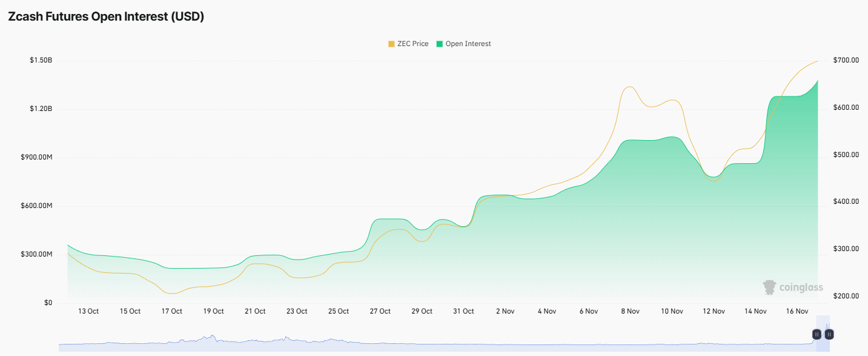Click the green Open Interest legend swatch
The height and width of the screenshot is (356, 868).
click(x=440, y=44)
